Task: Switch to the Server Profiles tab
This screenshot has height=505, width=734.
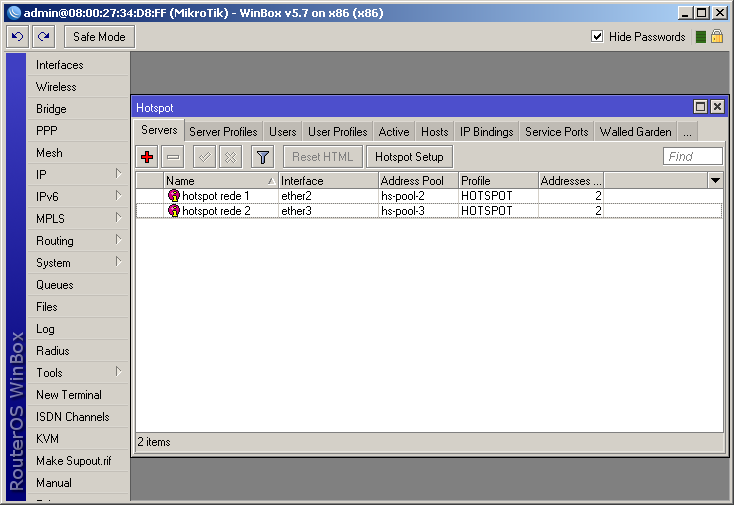Action: point(223,132)
